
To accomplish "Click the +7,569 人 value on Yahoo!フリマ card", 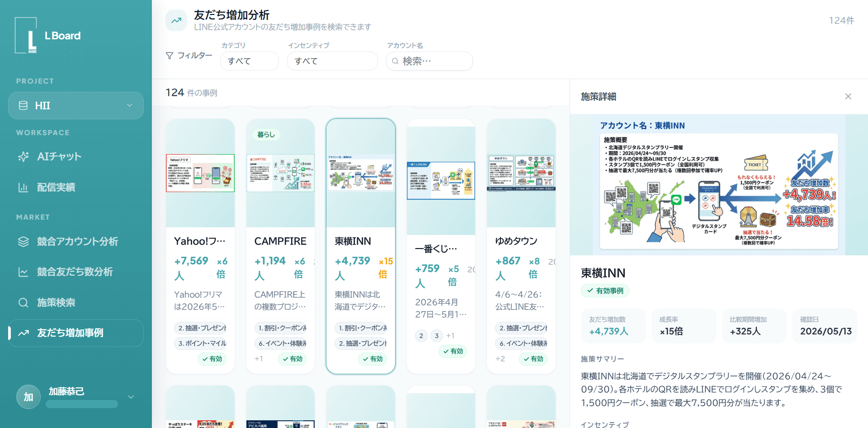I will [x=191, y=268].
